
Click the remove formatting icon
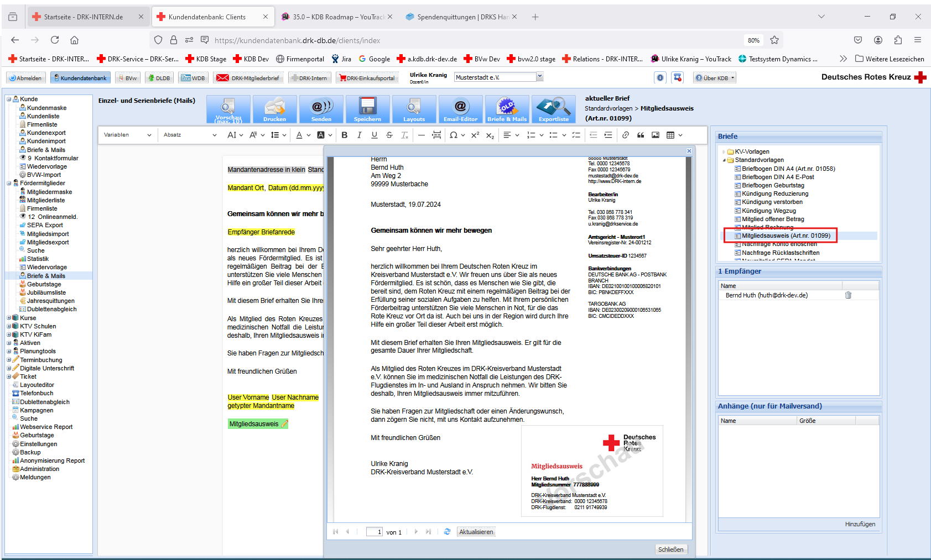404,135
